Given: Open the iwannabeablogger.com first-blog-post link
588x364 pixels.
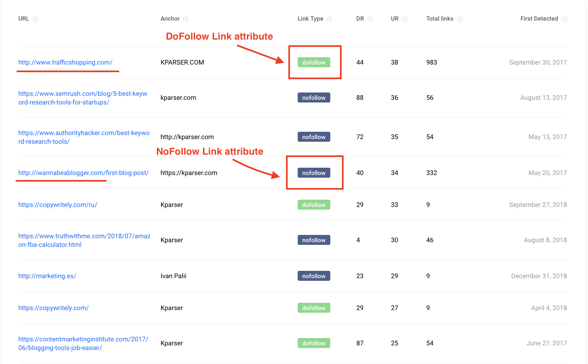Looking at the screenshot, I should click(x=83, y=173).
